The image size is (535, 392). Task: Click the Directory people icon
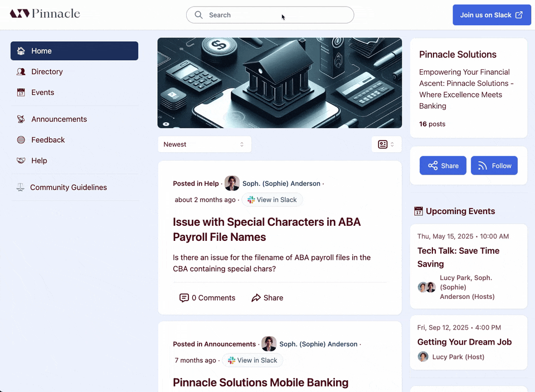[x=21, y=72]
